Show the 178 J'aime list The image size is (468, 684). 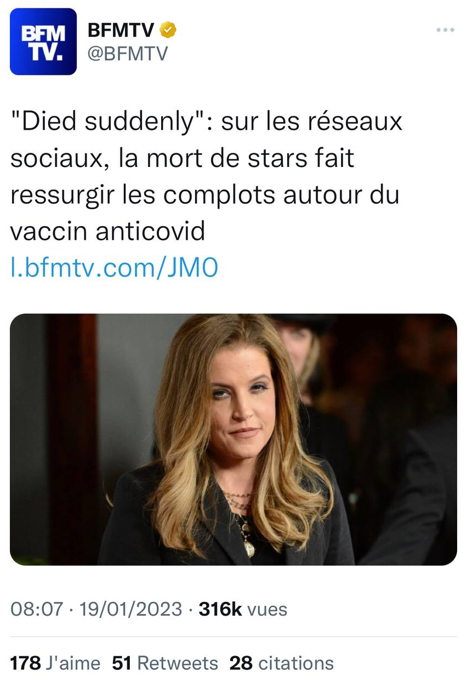click(55, 663)
